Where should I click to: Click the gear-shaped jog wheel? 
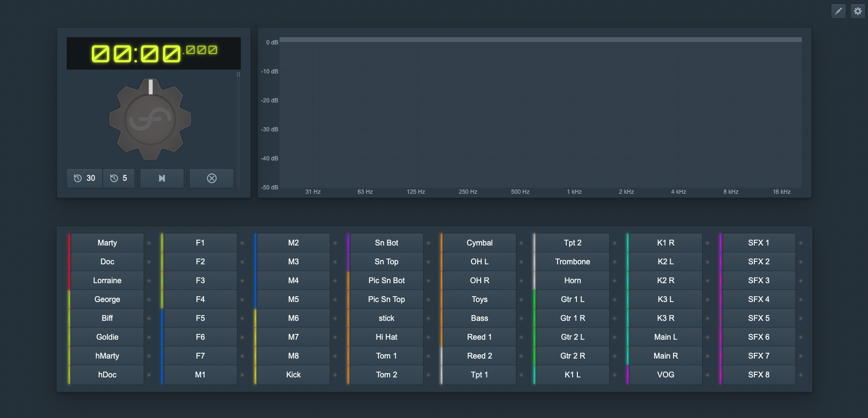coord(150,119)
